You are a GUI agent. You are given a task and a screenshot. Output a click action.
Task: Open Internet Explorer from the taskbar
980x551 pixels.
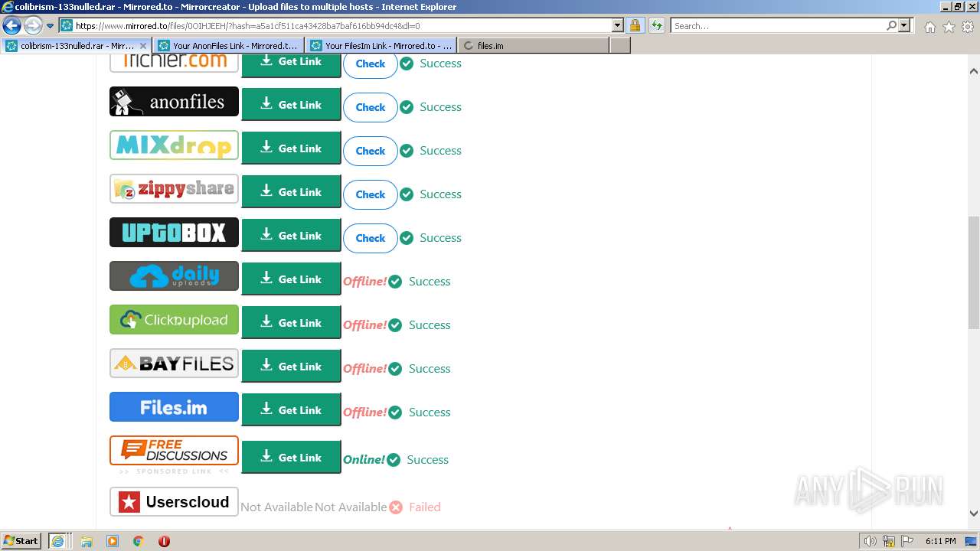coord(57,540)
